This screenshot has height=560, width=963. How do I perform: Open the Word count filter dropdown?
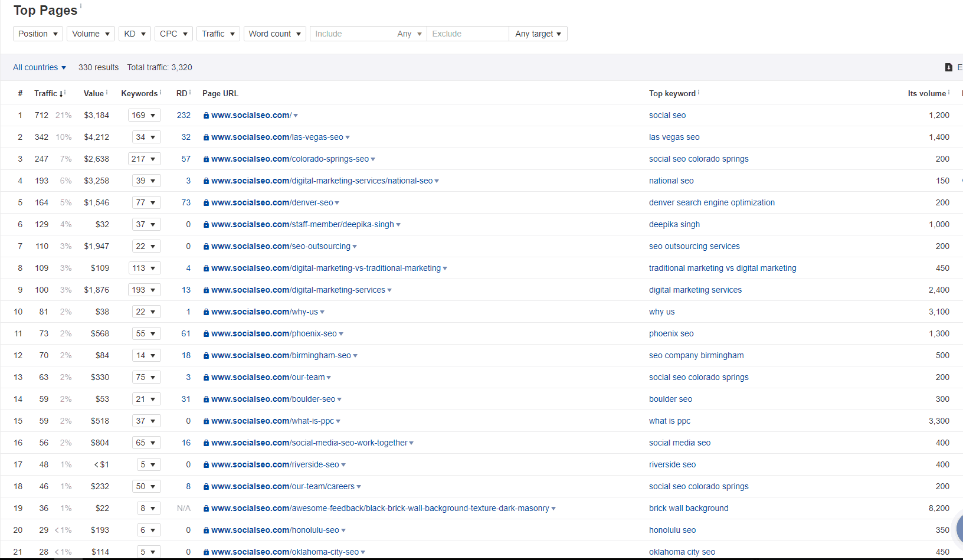[274, 34]
